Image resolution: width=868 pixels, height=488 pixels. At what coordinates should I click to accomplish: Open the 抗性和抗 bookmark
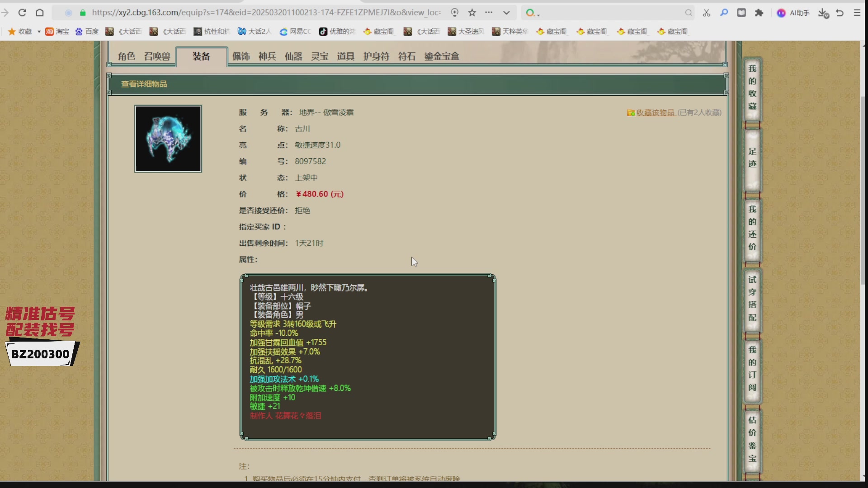pyautogui.click(x=212, y=31)
